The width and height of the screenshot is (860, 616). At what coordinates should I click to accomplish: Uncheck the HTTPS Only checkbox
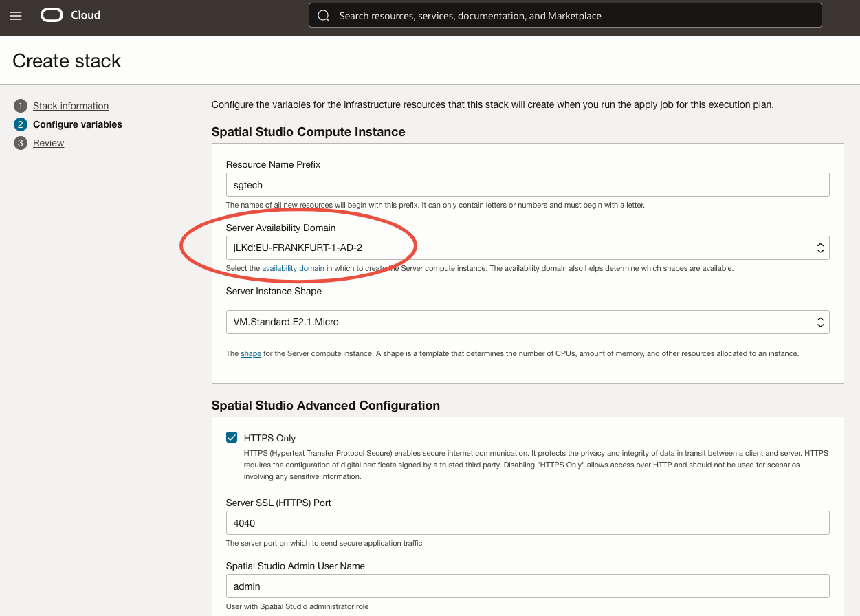232,438
